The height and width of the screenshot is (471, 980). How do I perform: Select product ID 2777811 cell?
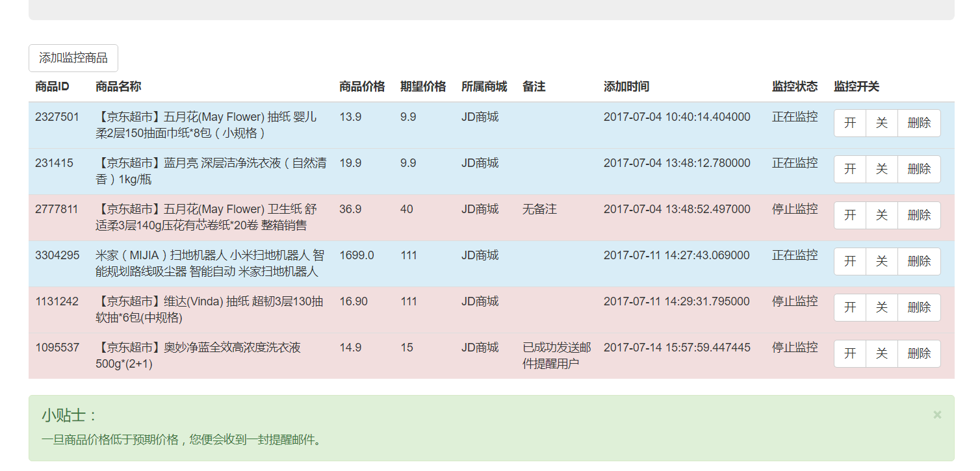click(x=57, y=209)
